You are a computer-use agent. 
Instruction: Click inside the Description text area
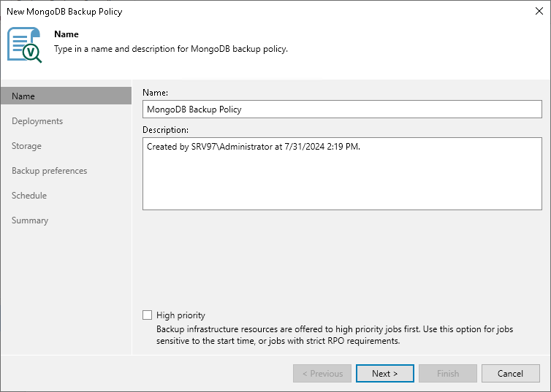pos(342,174)
